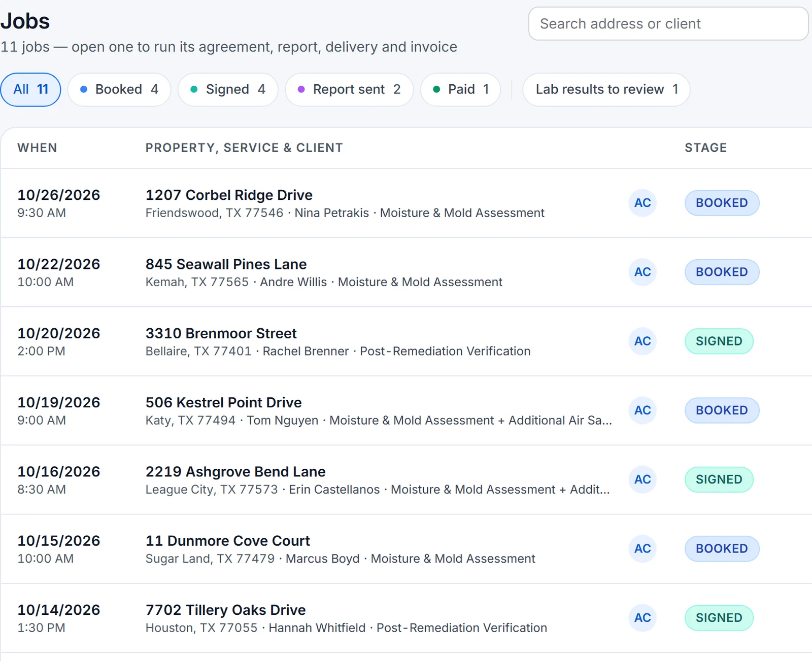Filter jobs by Signed stage
812x661 pixels.
228,90
